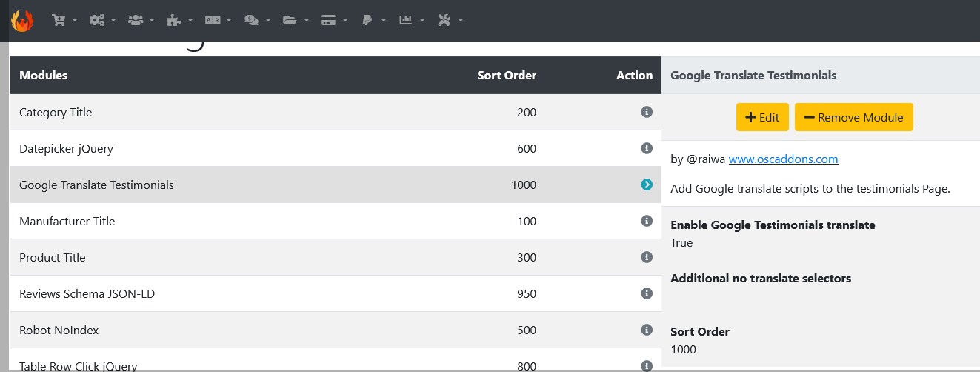The image size is (980, 372).
Task: Click the Sort Order label in the detail panel
Action: click(x=700, y=331)
